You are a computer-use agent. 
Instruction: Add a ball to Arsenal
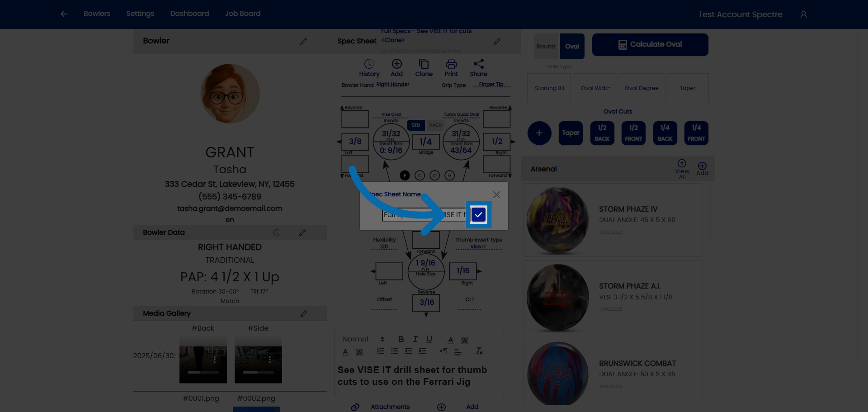[702, 169]
